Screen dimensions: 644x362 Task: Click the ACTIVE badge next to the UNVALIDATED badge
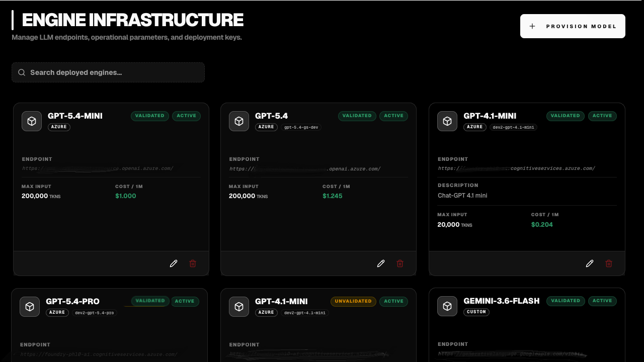tap(393, 301)
